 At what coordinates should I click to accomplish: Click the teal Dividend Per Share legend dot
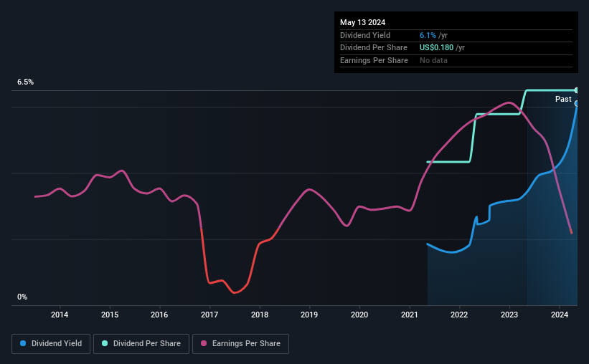[105, 343]
